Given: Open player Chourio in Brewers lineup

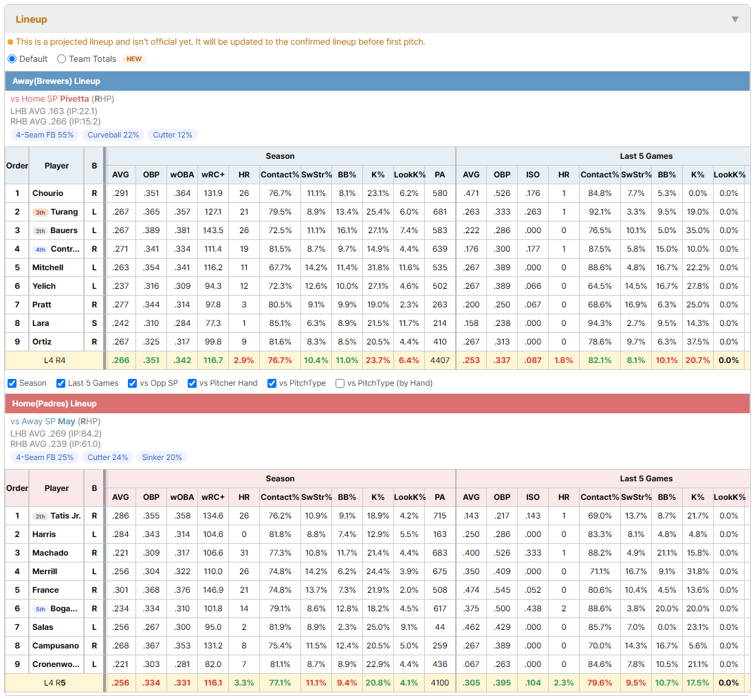Looking at the screenshot, I should pyautogui.click(x=47, y=193).
